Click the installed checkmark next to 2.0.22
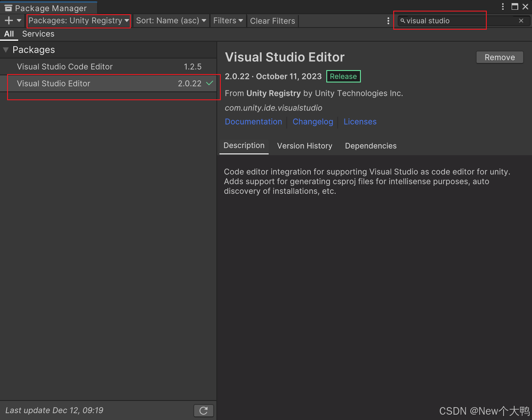Image resolution: width=532 pixels, height=420 pixels. 210,83
